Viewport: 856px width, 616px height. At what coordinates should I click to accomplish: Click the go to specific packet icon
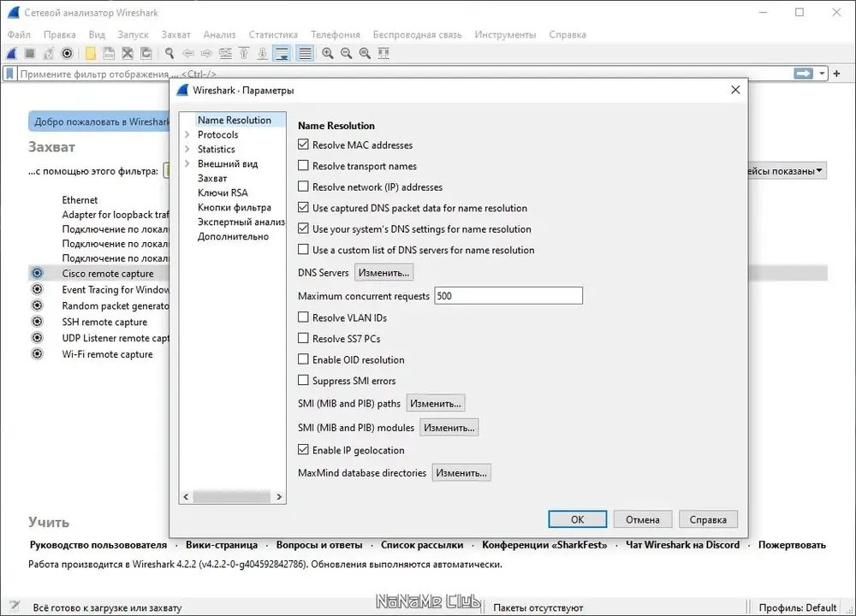(x=225, y=53)
